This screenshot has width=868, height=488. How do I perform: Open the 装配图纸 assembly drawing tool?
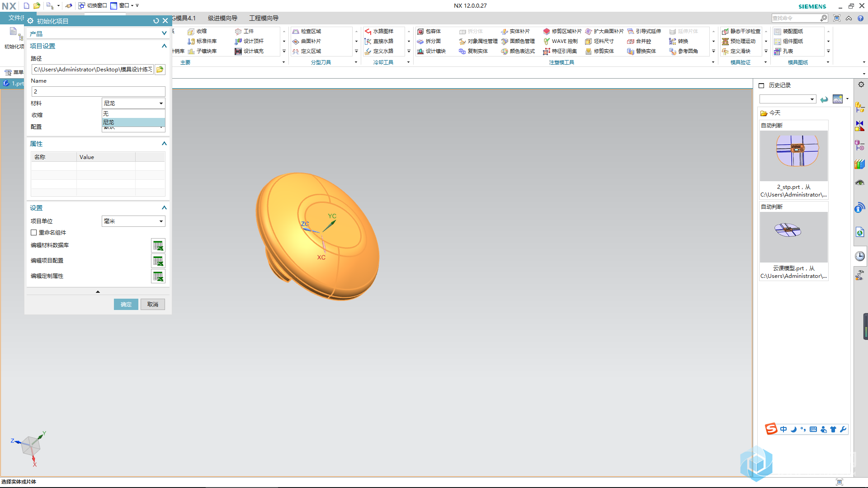point(788,31)
